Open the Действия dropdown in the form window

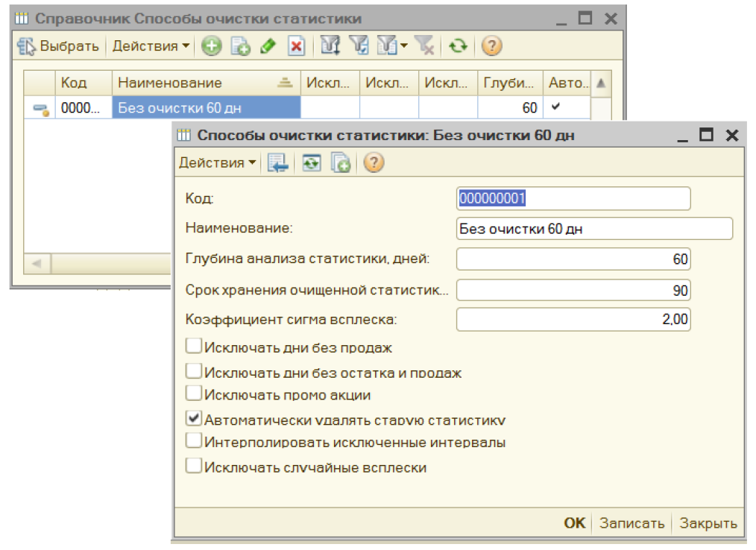coord(217,162)
